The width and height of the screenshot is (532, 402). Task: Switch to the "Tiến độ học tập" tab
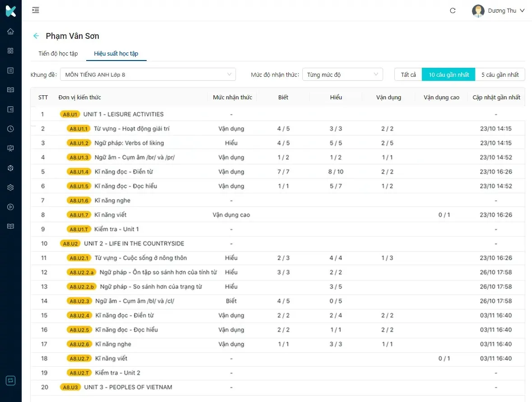[58, 53]
